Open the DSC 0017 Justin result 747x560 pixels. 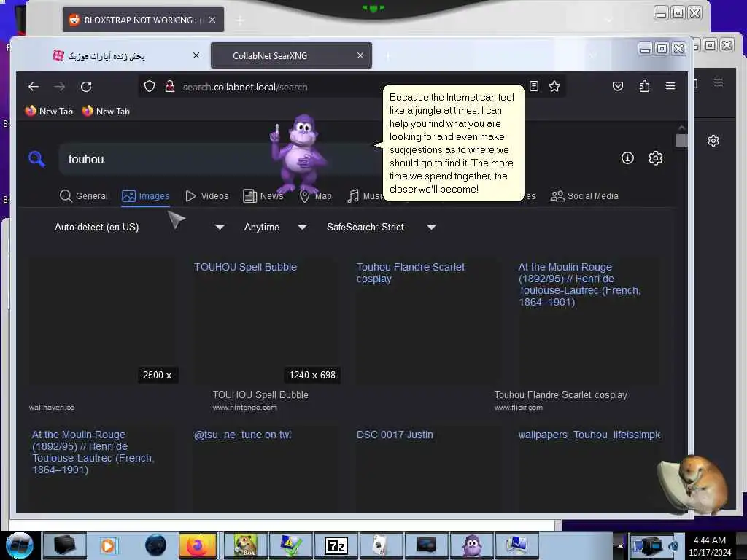coord(395,435)
